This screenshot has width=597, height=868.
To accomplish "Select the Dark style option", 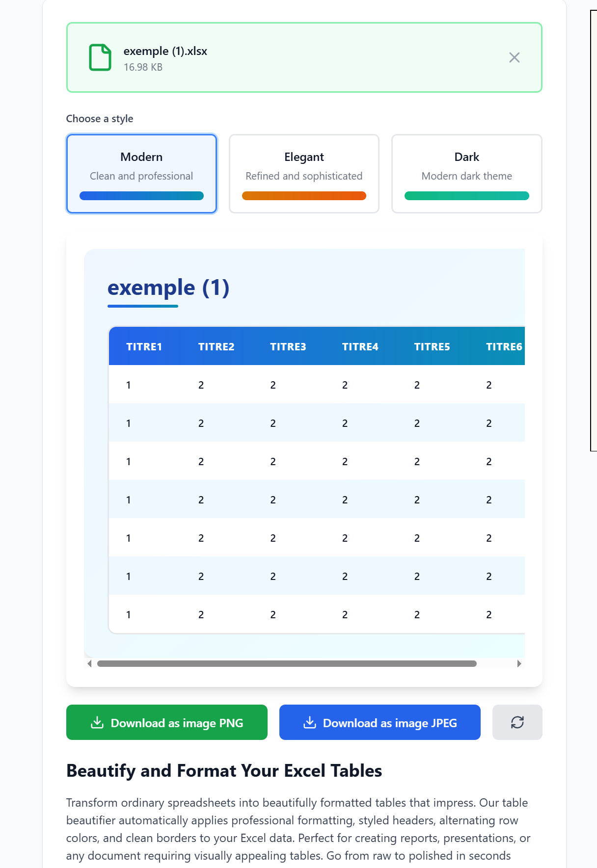I will [x=466, y=173].
